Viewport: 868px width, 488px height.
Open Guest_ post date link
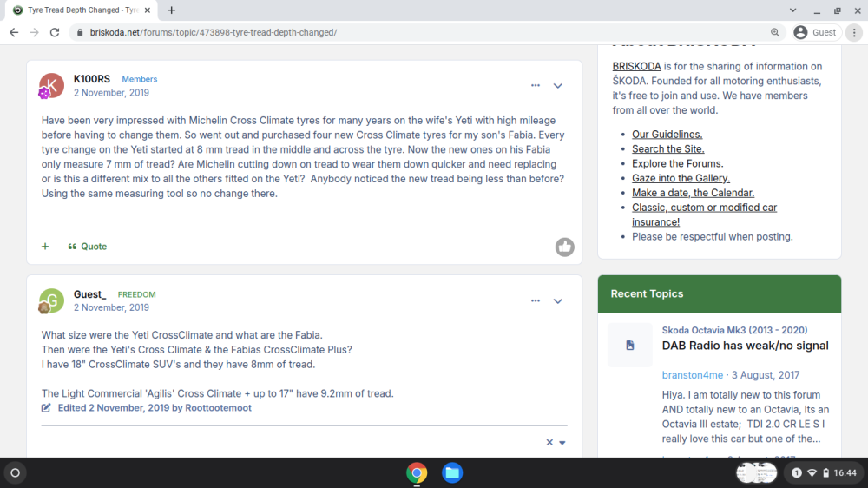[x=111, y=307]
